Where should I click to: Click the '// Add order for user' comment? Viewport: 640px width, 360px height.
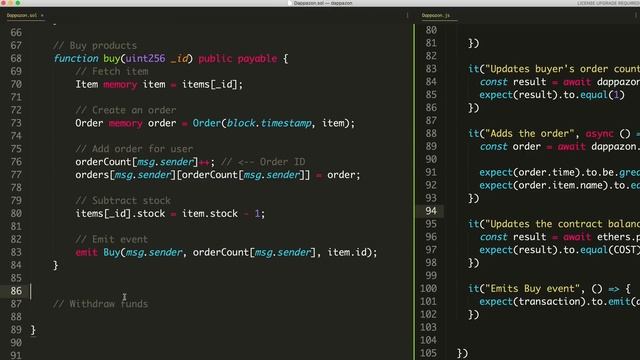(x=134, y=149)
